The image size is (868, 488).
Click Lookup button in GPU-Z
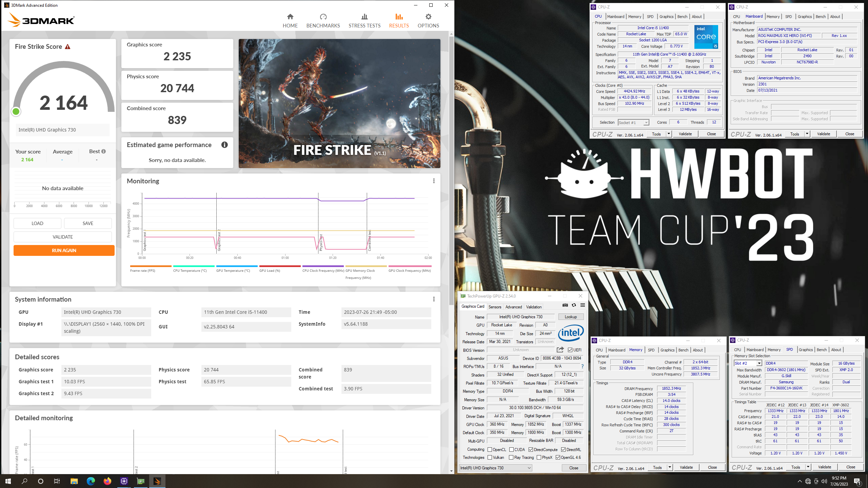pyautogui.click(x=571, y=317)
